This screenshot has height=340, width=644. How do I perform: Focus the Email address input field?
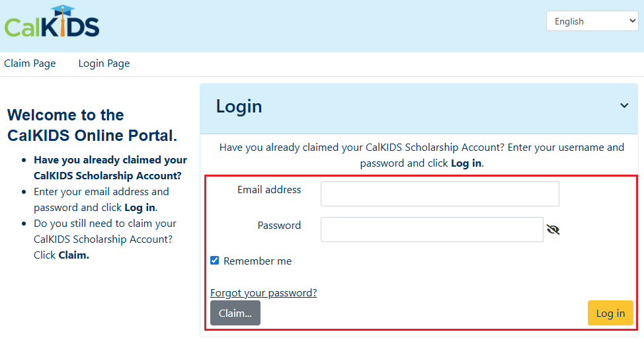click(x=440, y=194)
